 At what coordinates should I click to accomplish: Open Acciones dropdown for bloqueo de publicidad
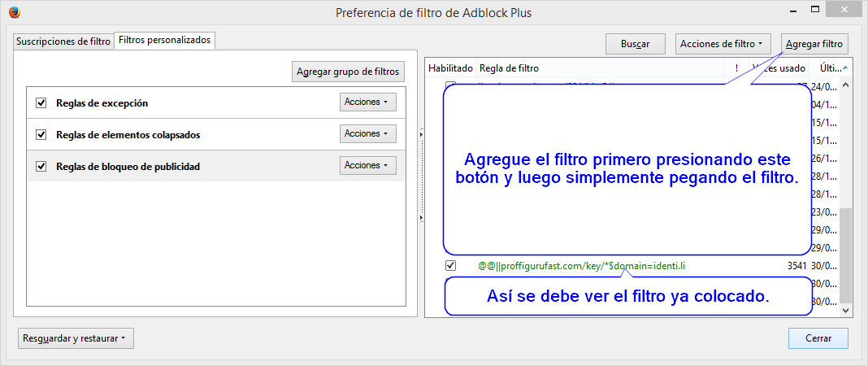(367, 165)
